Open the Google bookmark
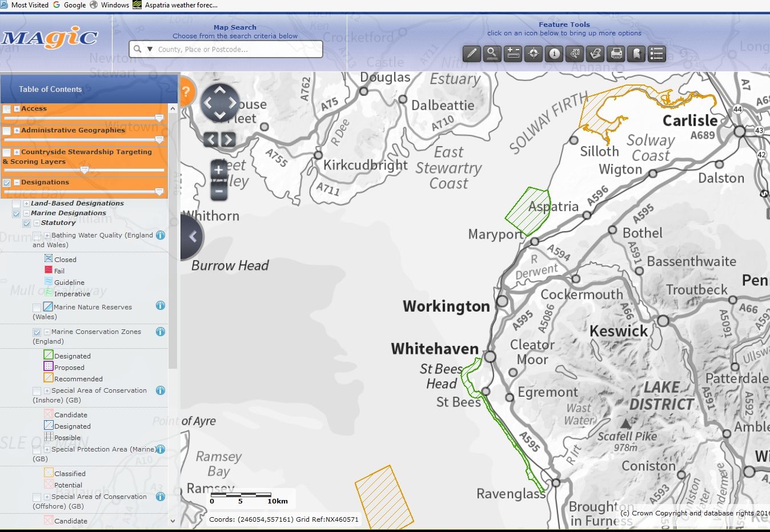Screen dimensions: 770x532 click(x=69, y=5)
